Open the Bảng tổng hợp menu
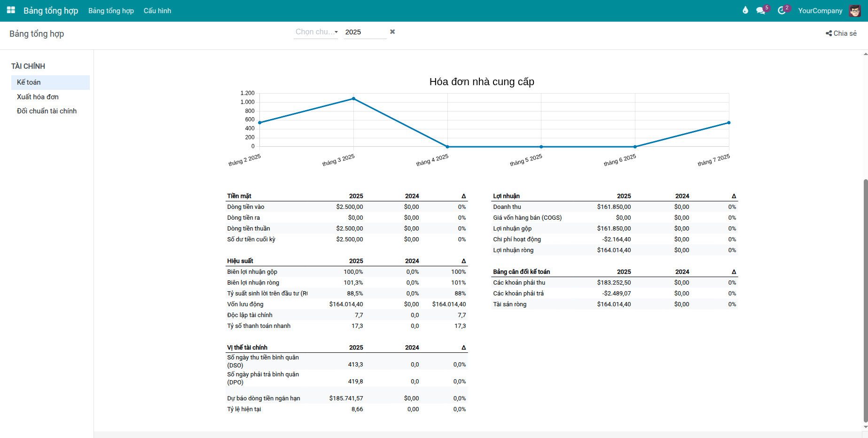The width and height of the screenshot is (868, 438). click(x=111, y=10)
